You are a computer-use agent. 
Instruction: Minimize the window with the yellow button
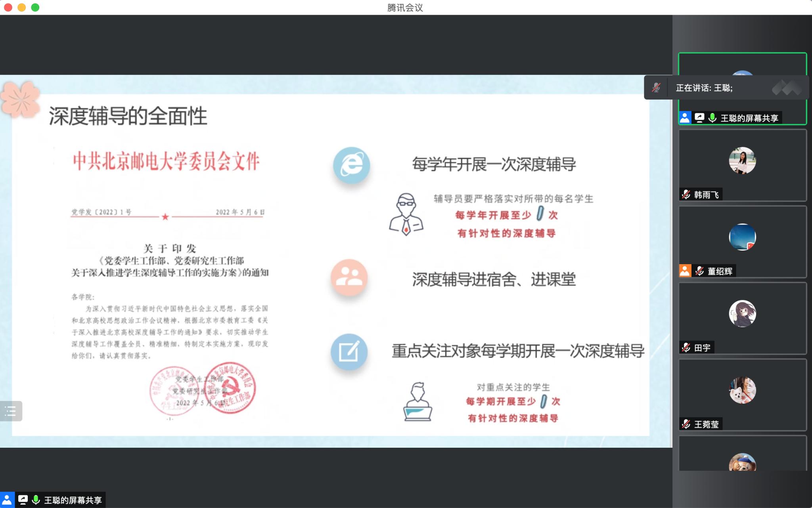pos(22,7)
